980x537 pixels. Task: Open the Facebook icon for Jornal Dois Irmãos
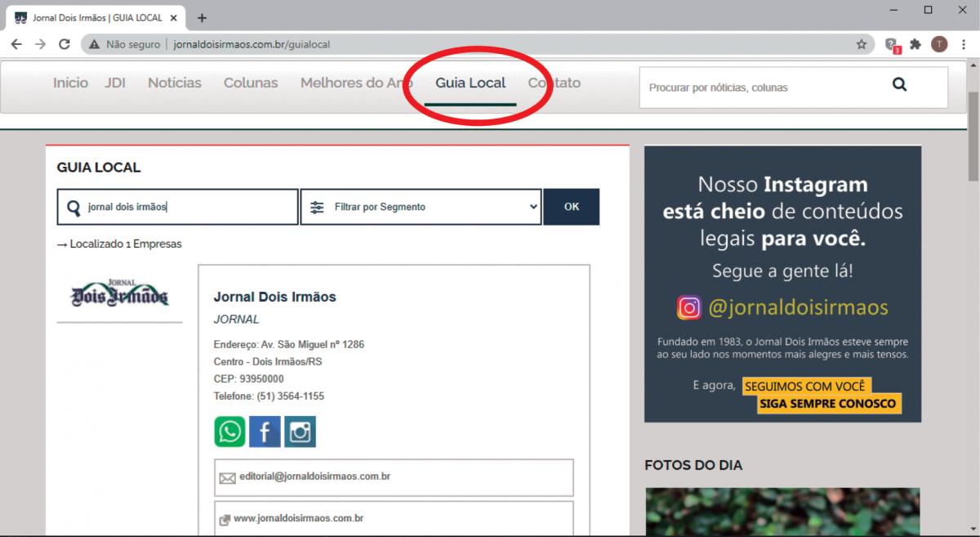(x=265, y=432)
